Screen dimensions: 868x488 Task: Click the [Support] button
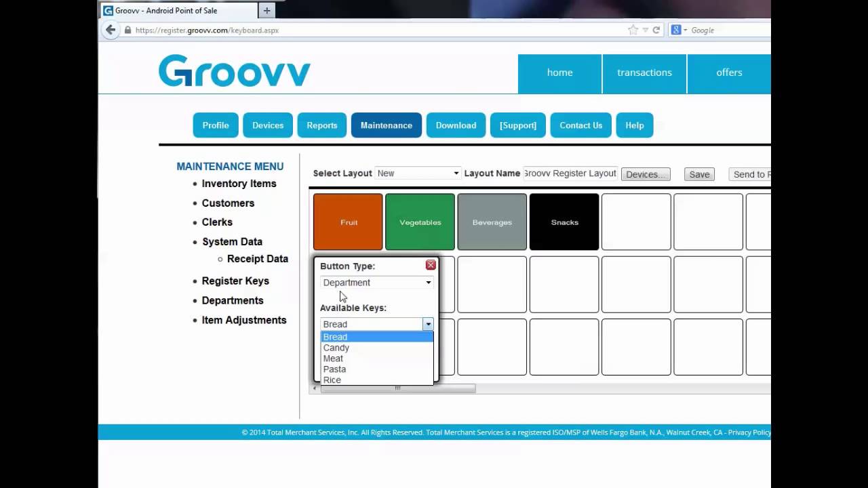click(x=518, y=125)
